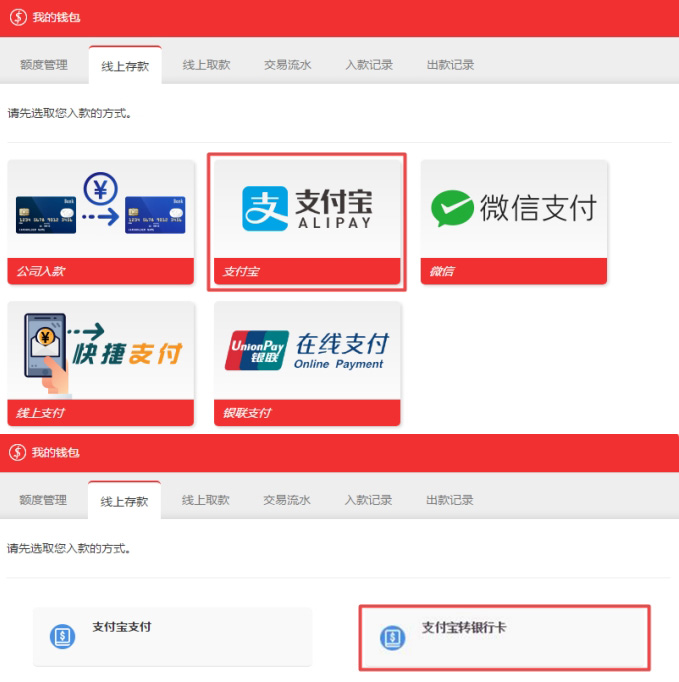Click the blue icon beside 支付宝转银行卡
This screenshot has height=682, width=679.
394,637
